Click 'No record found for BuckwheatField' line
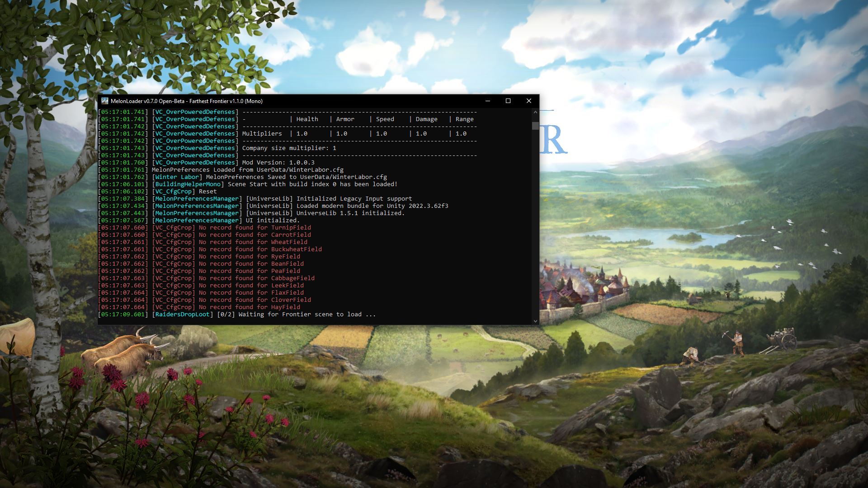This screenshot has width=868, height=488. (260, 249)
